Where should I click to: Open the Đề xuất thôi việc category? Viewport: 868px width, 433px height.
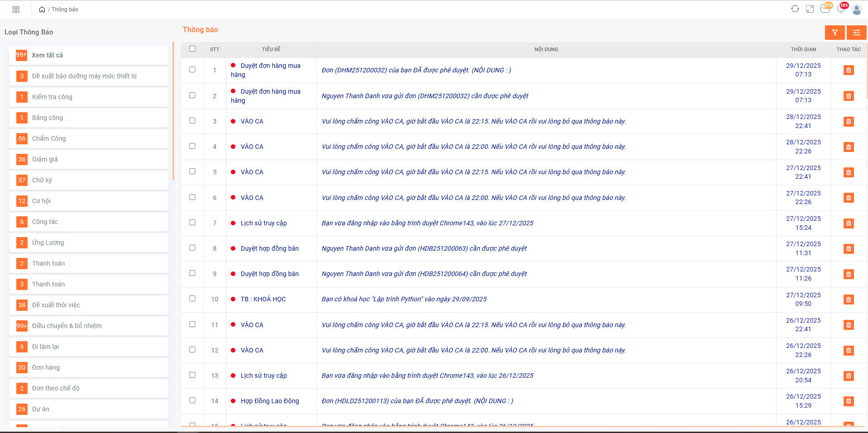click(x=88, y=305)
